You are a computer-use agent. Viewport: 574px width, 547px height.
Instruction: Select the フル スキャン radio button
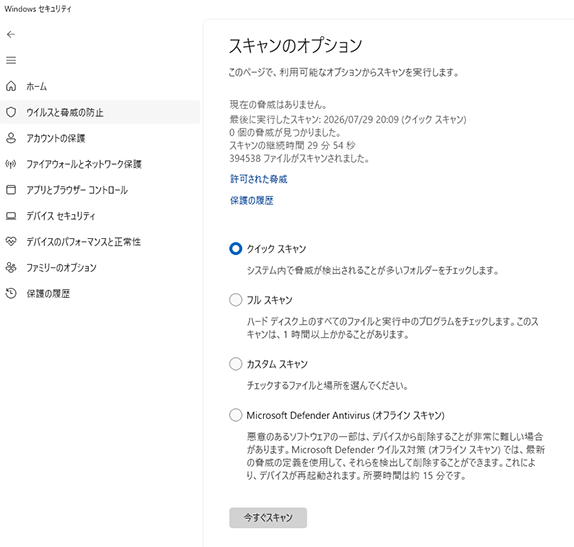pos(235,300)
